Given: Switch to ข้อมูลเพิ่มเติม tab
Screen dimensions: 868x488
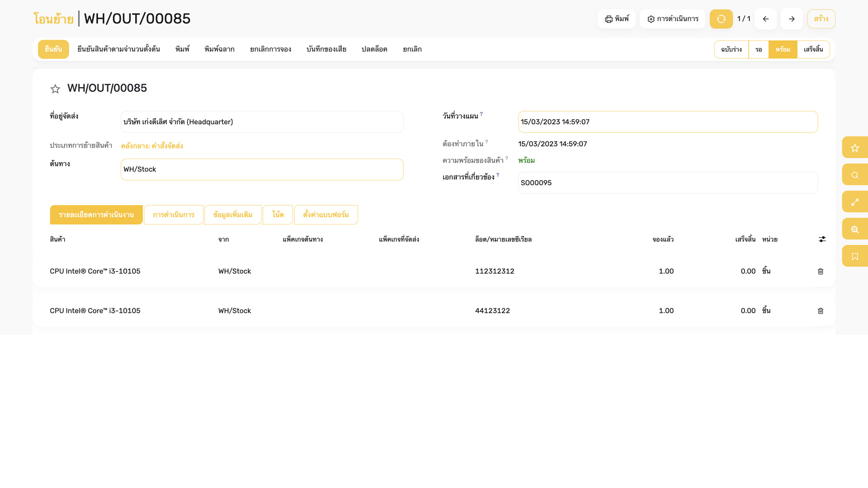Looking at the screenshot, I should (x=232, y=215).
